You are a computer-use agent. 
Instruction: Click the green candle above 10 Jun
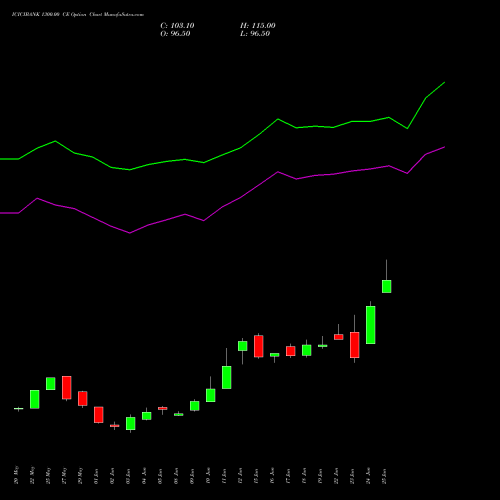coord(211,395)
